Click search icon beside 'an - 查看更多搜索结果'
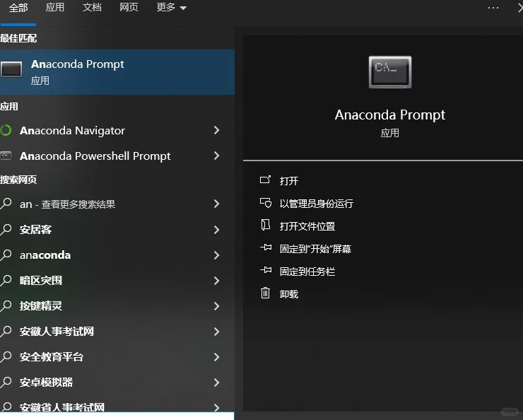This screenshot has width=523, height=420. pos(6,204)
